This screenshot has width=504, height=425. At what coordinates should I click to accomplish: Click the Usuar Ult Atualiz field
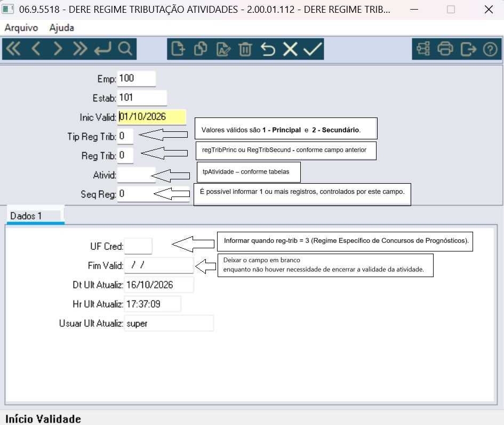[169, 324]
